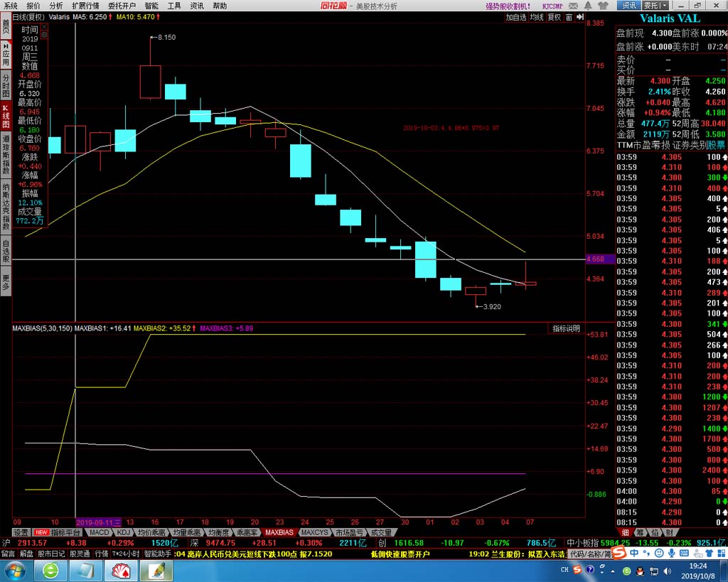Image resolution: width=728 pixels, height=582 pixels.
Task: Click the small settings icon under tooltip close
Action: click(44, 35)
